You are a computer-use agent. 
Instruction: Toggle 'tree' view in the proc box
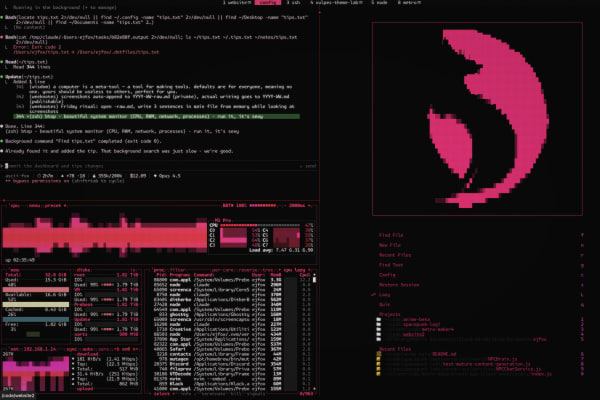pyautogui.click(x=268, y=270)
